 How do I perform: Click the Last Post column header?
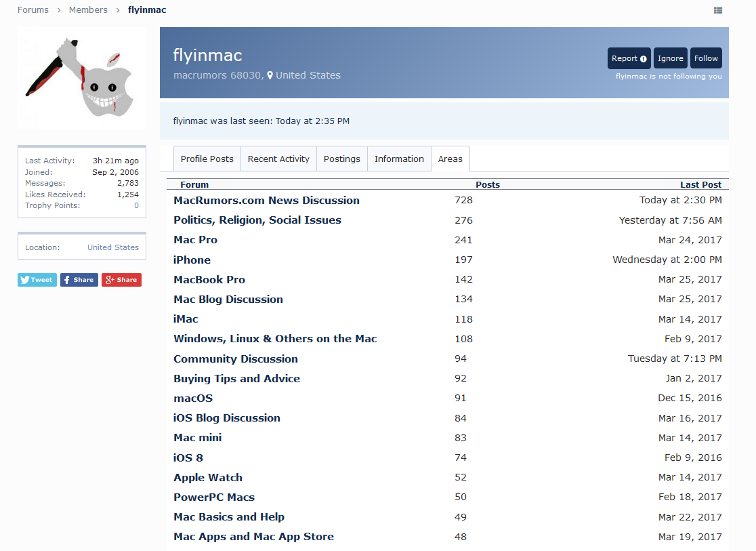pos(700,184)
